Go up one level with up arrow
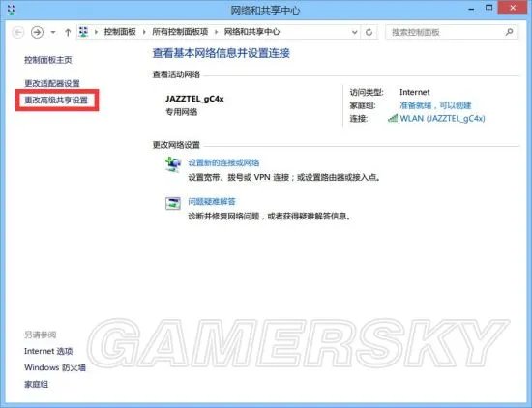 tap(68, 32)
